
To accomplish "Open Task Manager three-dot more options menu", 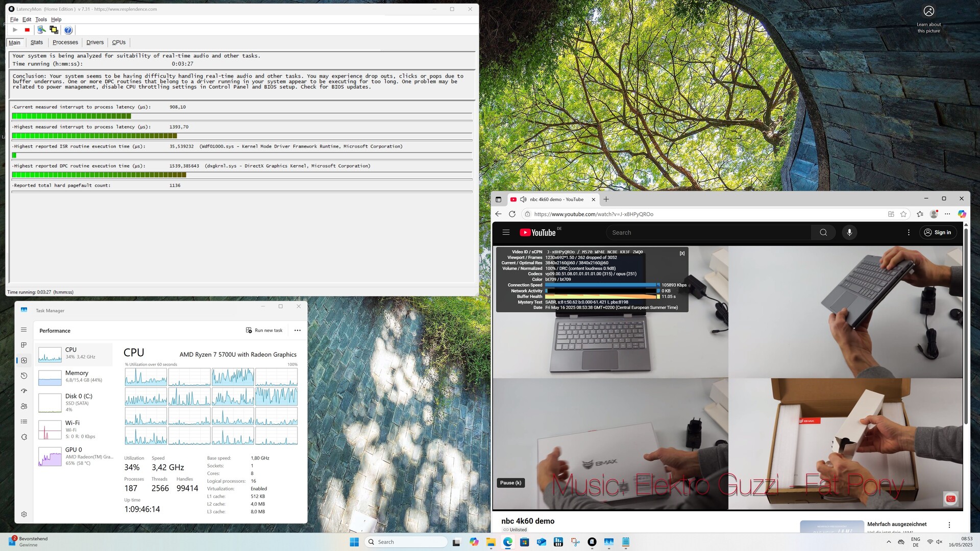I will tap(298, 331).
